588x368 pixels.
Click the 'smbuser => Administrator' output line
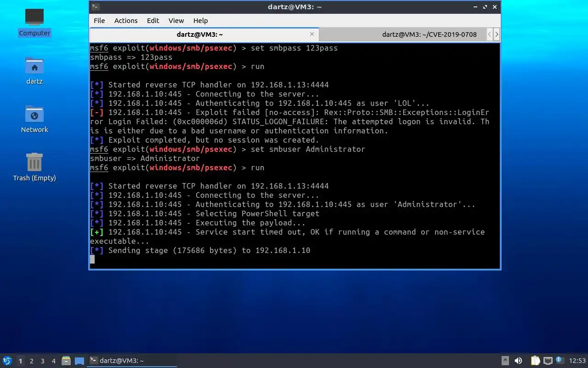[x=145, y=159]
